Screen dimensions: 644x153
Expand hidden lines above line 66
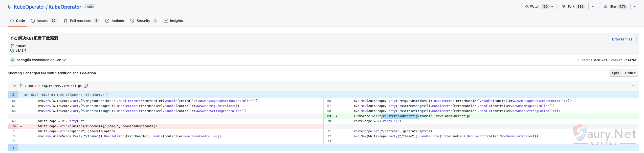tap(13, 95)
